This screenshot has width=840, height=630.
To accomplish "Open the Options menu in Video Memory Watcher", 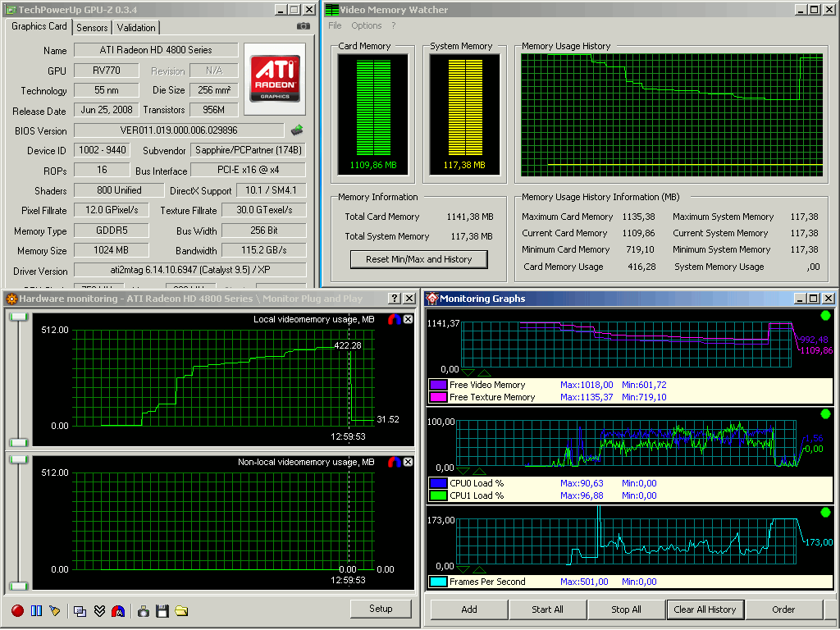I will [367, 25].
